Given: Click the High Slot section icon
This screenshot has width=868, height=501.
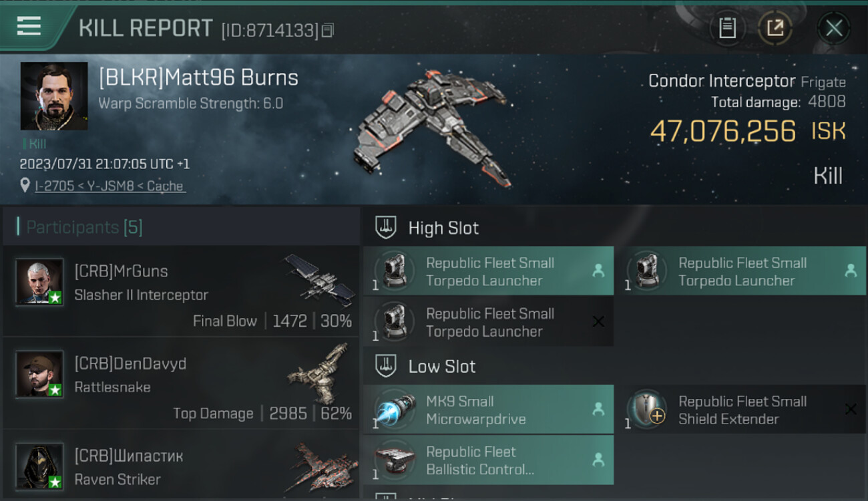Looking at the screenshot, I should 385,228.
